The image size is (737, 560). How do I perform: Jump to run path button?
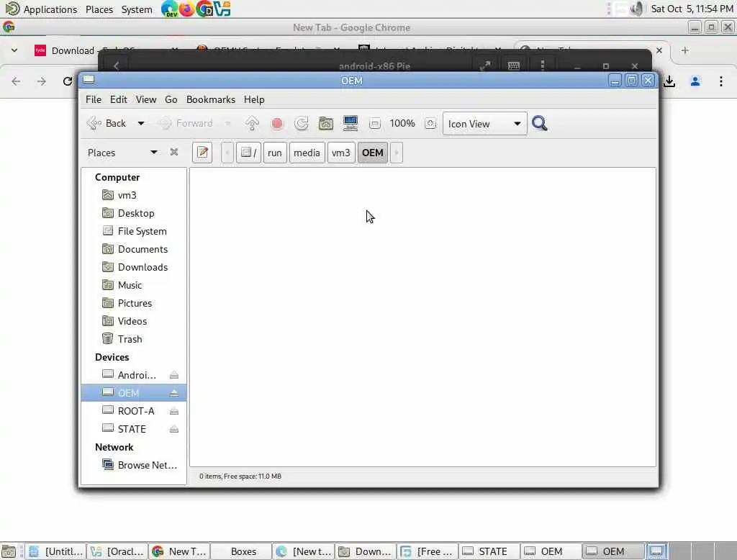pos(275,153)
